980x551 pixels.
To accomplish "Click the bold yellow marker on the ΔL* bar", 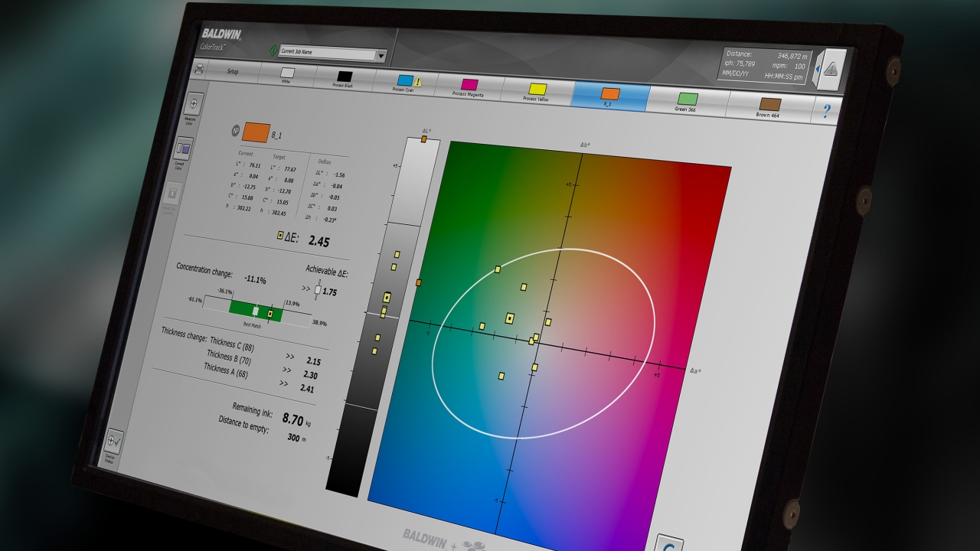I will [387, 297].
